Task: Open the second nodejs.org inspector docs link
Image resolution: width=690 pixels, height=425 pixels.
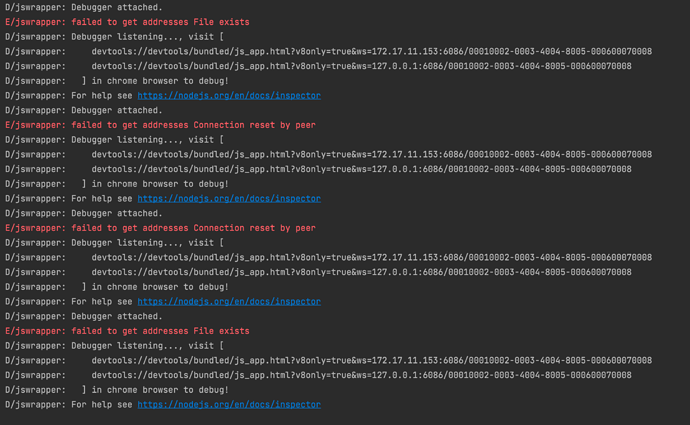Action: 229,199
